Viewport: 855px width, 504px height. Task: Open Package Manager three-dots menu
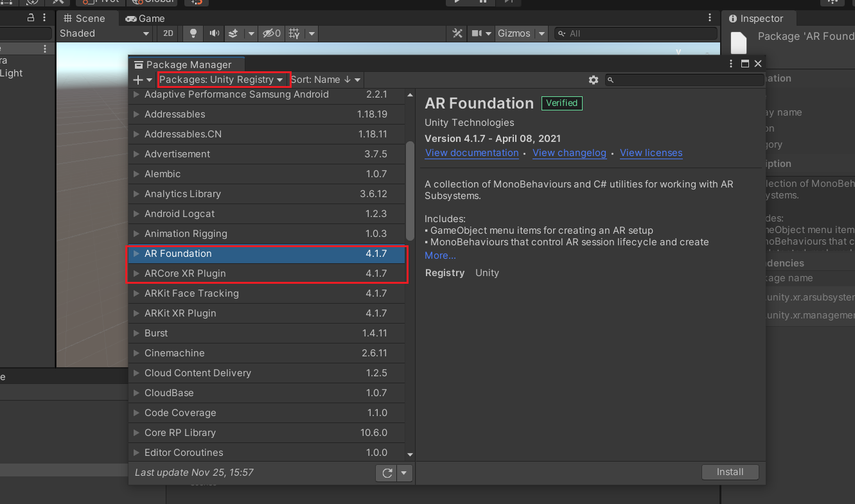point(731,64)
